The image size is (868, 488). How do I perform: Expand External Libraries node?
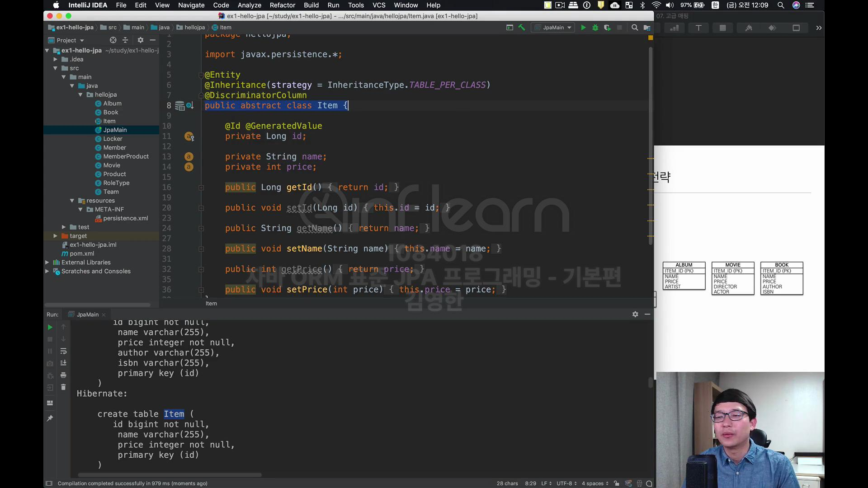tap(47, 262)
